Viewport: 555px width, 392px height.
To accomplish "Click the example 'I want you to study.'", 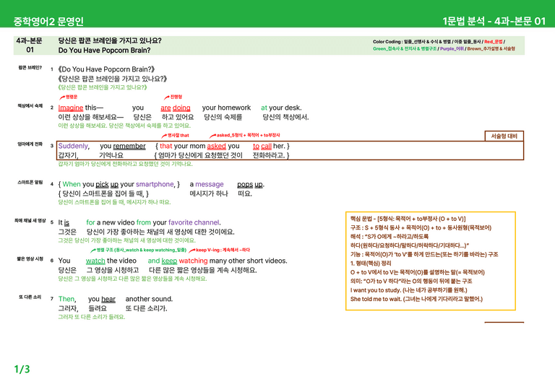I will point(376,290).
